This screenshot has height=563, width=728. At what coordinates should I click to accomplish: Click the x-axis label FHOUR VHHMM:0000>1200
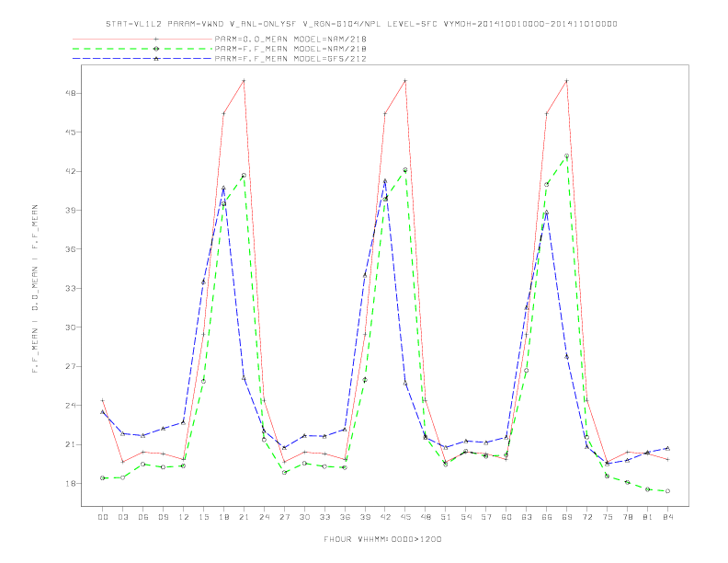pos(382,539)
